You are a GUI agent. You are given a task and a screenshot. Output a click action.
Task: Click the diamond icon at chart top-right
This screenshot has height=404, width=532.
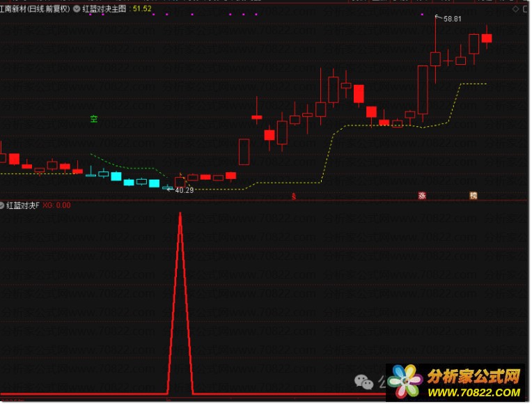pyautogui.click(x=515, y=9)
